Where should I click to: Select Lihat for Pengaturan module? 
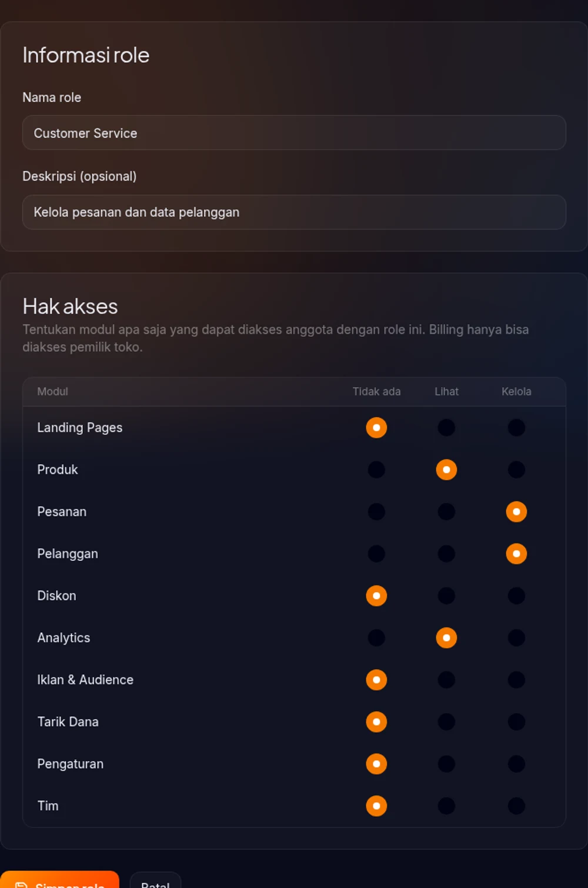pyautogui.click(x=446, y=764)
